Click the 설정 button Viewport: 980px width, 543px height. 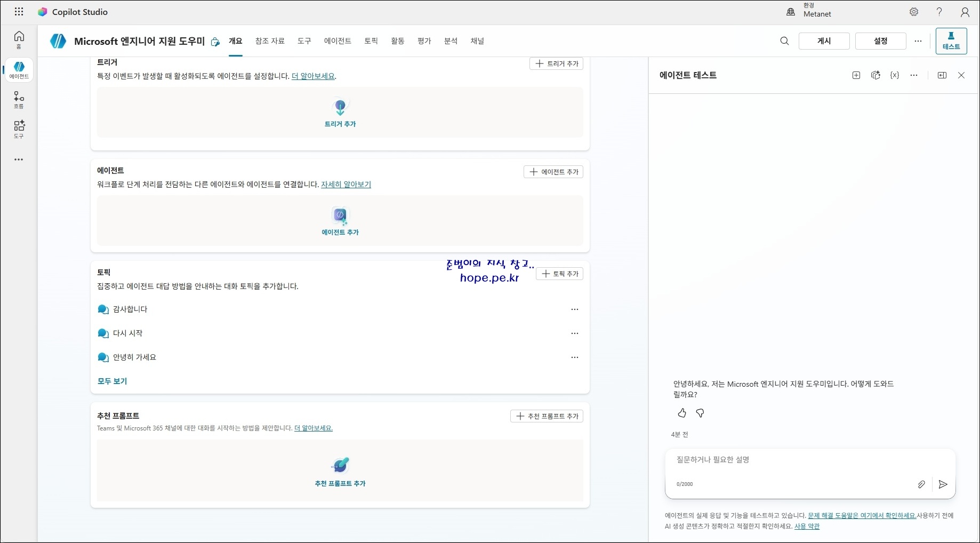click(x=881, y=41)
